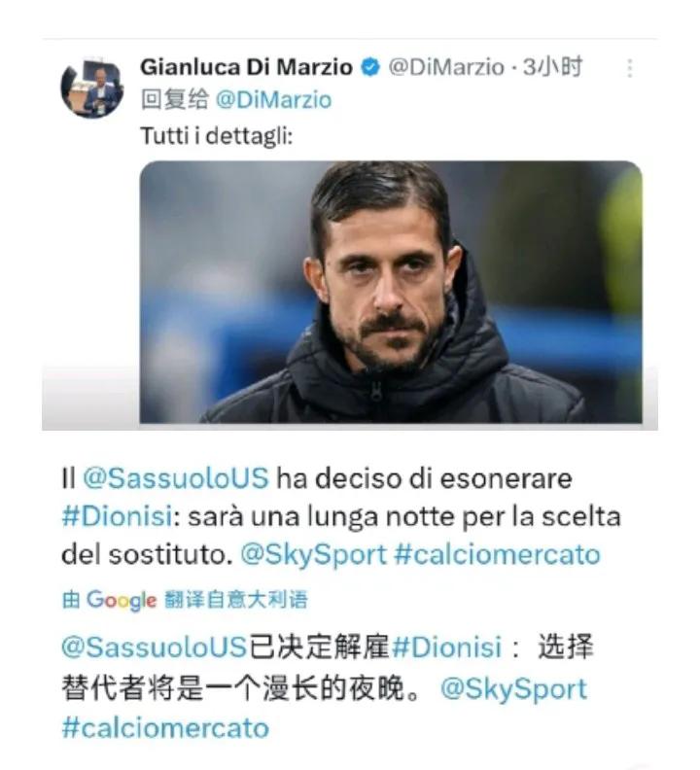The height and width of the screenshot is (770, 700).
Task: Open @SassuoloUS mention in the Chinese translation
Action: tap(155, 647)
